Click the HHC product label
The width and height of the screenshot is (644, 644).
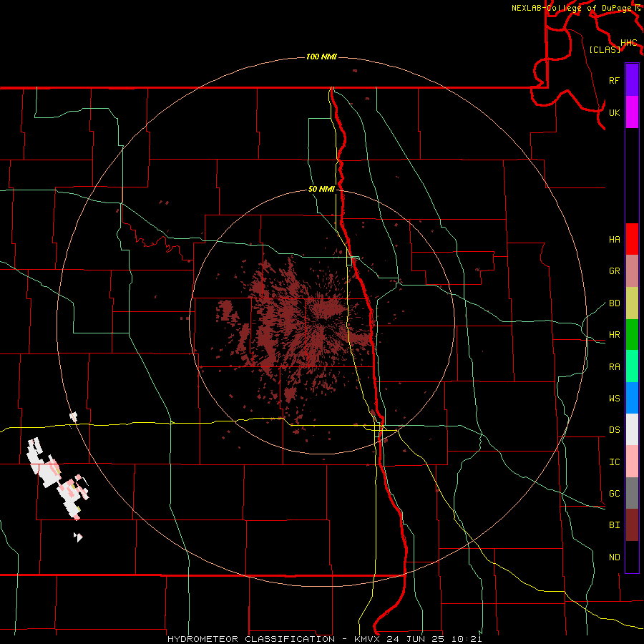(x=628, y=43)
